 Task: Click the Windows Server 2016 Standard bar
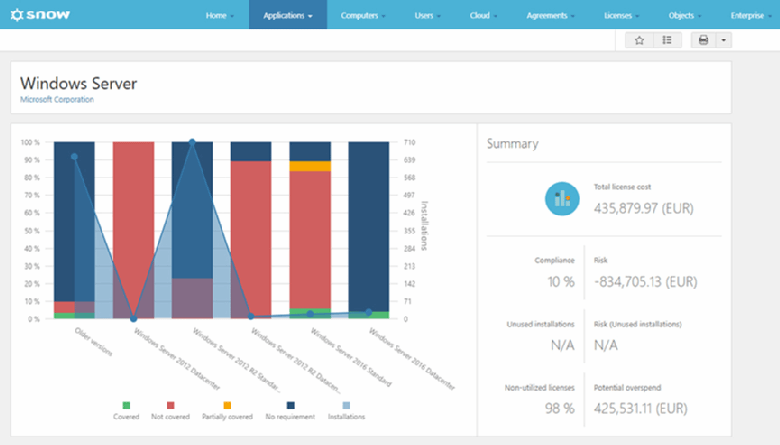tap(310, 230)
